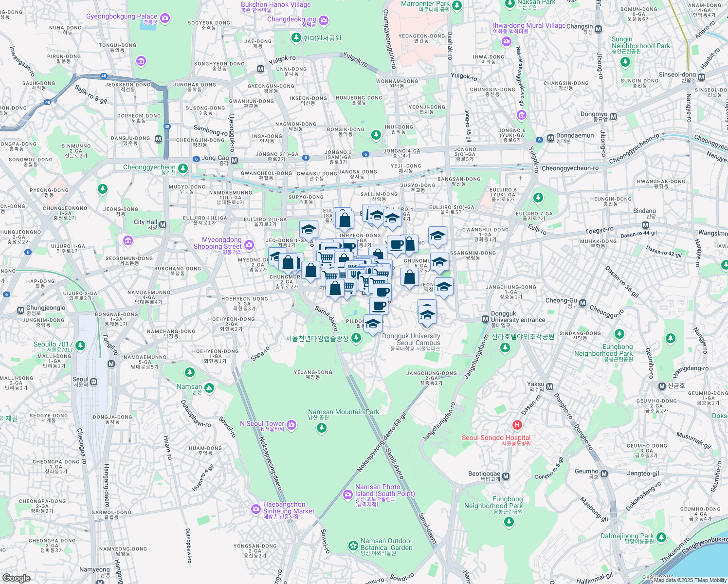Select the Marronnier Park tree icon
The width and height of the screenshot is (728, 584).
coord(456,5)
